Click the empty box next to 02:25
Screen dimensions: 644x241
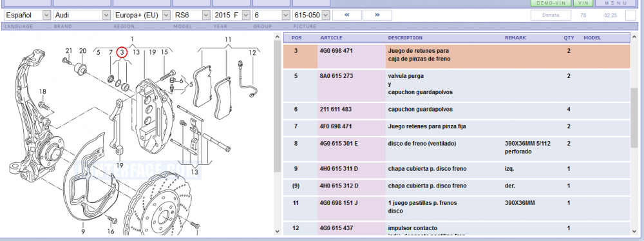pyautogui.click(x=630, y=15)
